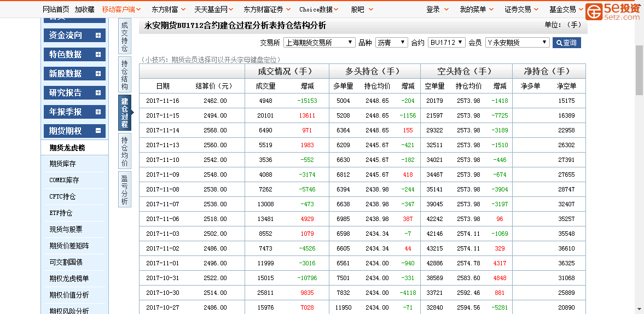Click the 研究报告 sidebar heading
Screen dimensions: 644x314
point(74,93)
